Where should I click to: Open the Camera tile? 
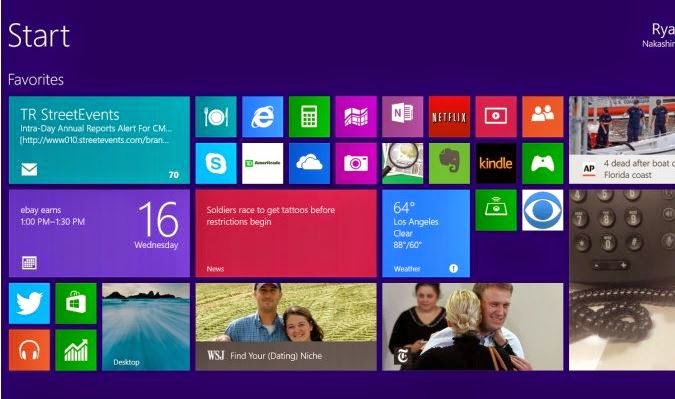coord(356,164)
